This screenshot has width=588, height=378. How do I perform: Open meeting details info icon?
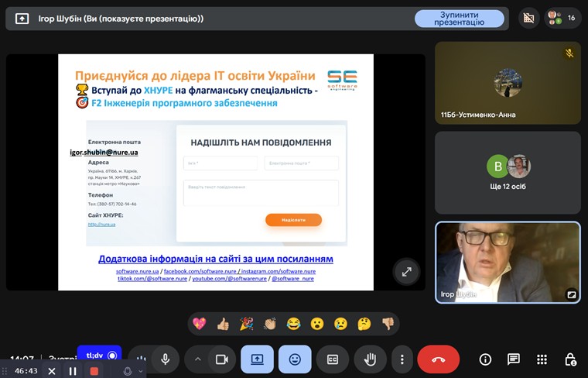tap(485, 359)
